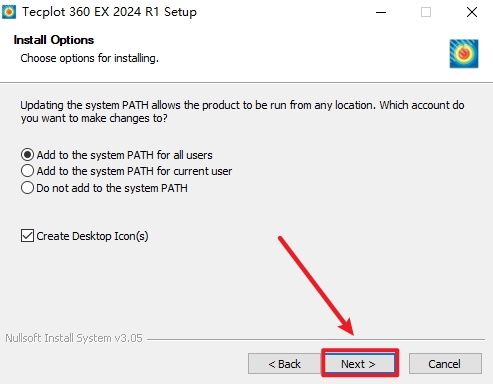Viewport: 493px width, 384px height.
Task: Click the Tecplot logo in header
Action: (x=464, y=54)
